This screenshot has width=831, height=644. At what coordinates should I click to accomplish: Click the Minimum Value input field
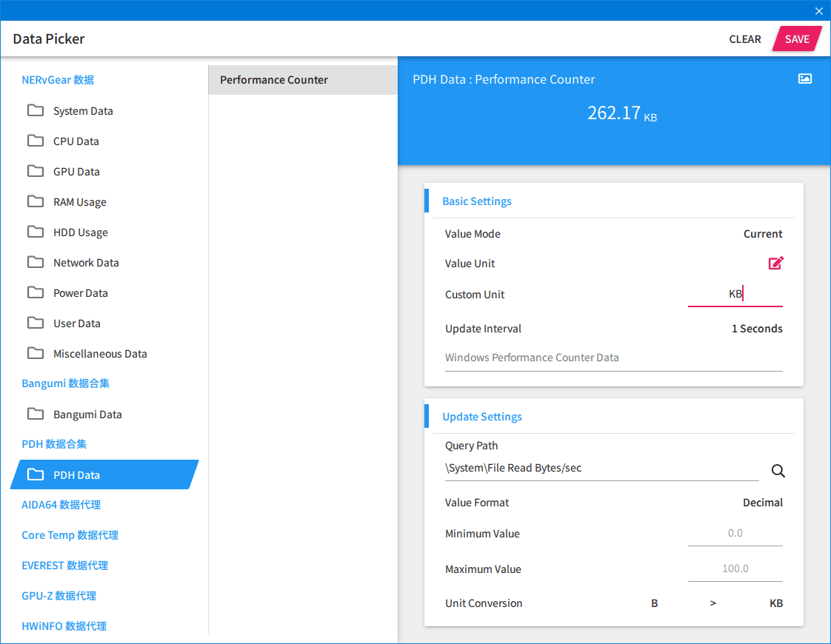(735, 534)
